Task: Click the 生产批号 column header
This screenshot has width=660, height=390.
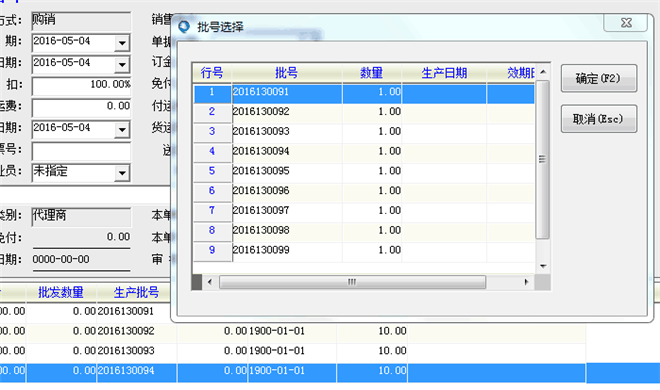Action: point(136,292)
